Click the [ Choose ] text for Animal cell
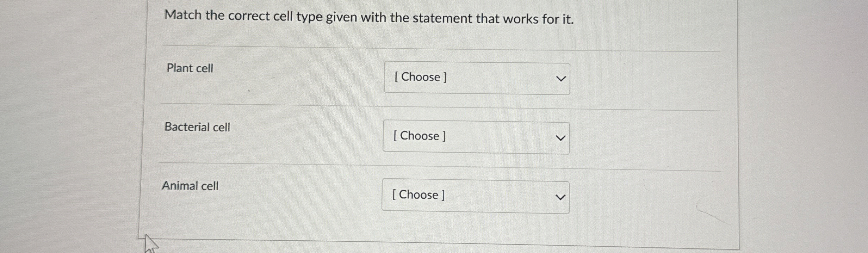 (418, 195)
